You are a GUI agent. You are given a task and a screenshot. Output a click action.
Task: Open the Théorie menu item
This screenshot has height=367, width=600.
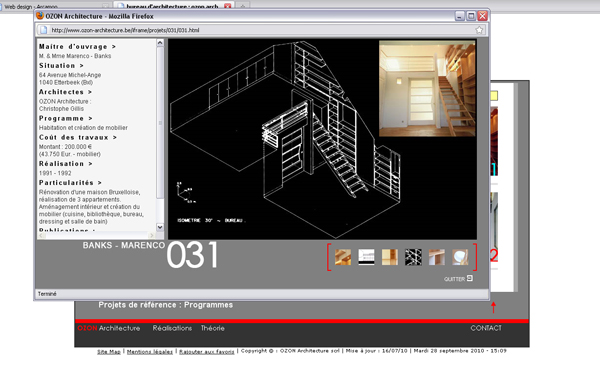[213, 328]
